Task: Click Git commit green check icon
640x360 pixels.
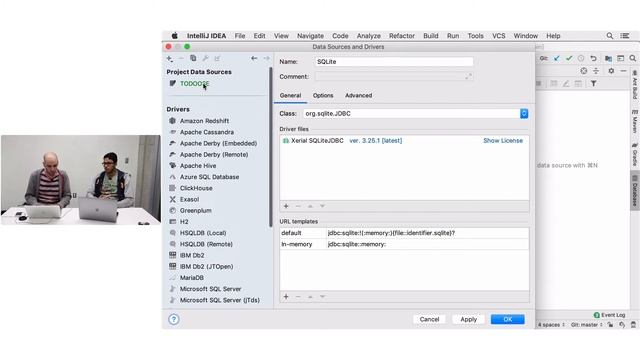Action: (x=569, y=58)
